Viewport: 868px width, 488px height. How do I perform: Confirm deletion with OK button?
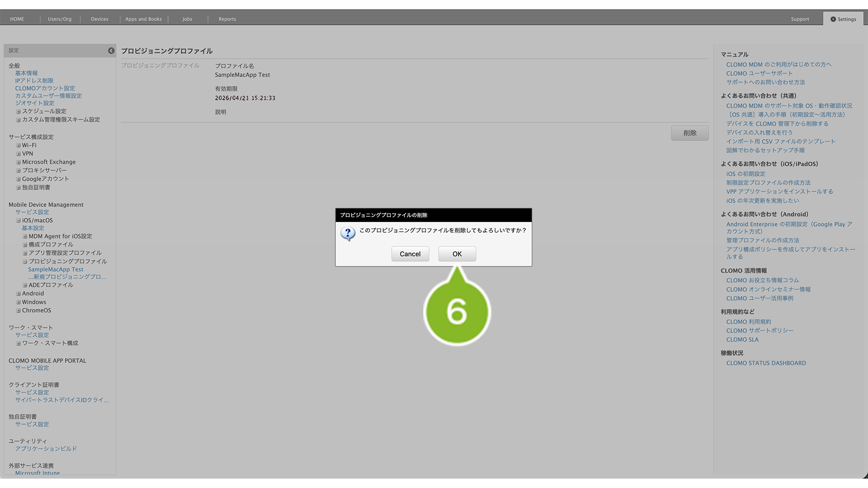(x=456, y=254)
